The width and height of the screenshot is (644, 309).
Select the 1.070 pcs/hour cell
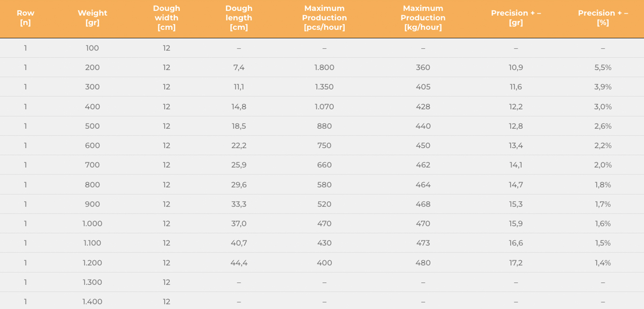point(324,107)
